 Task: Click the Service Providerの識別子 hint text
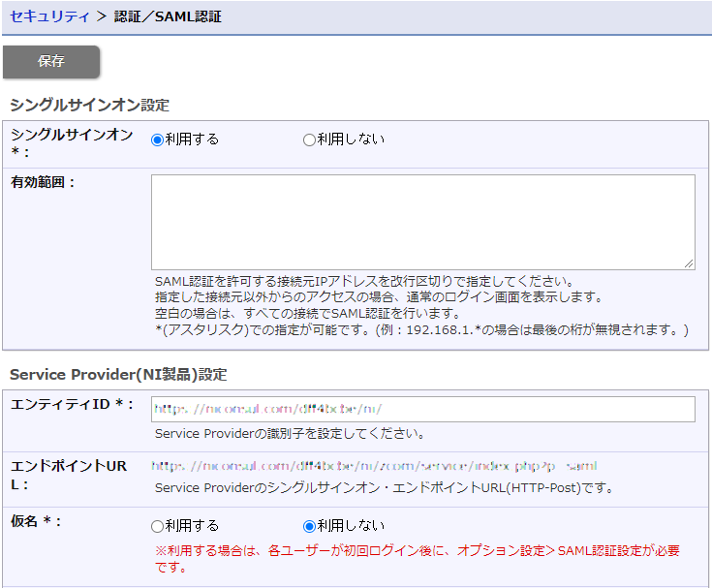click(290, 433)
